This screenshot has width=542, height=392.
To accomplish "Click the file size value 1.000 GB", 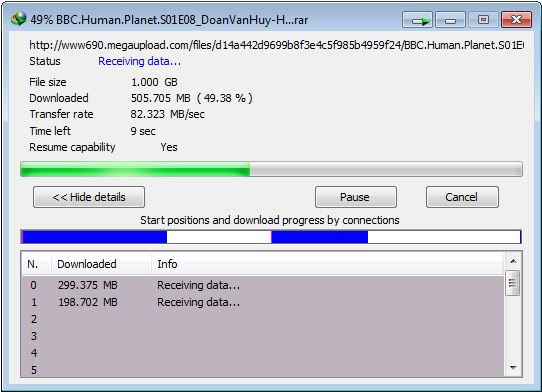I will 154,82.
